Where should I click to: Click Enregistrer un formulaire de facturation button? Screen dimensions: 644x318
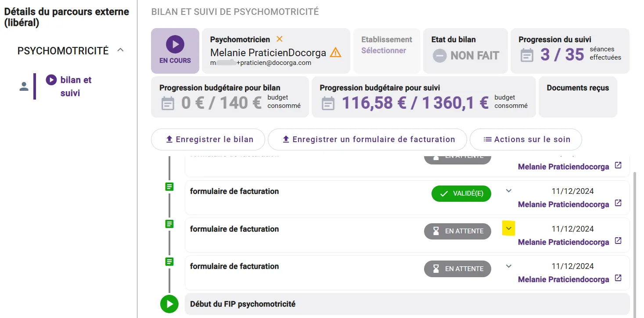pyautogui.click(x=367, y=139)
